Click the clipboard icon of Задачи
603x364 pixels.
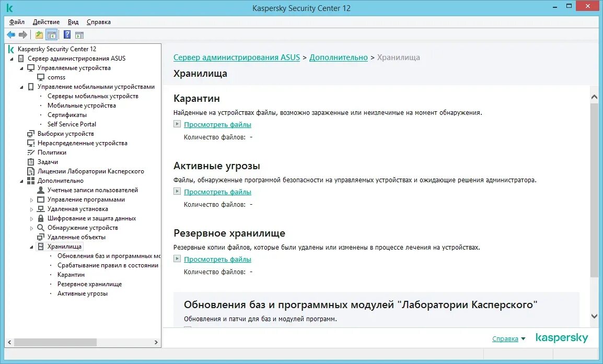point(31,162)
